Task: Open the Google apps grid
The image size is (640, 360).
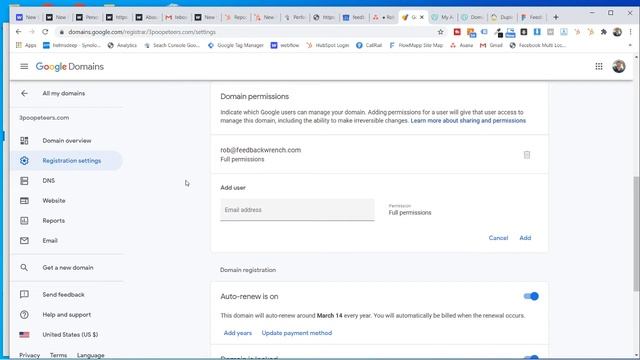Action: [x=598, y=66]
